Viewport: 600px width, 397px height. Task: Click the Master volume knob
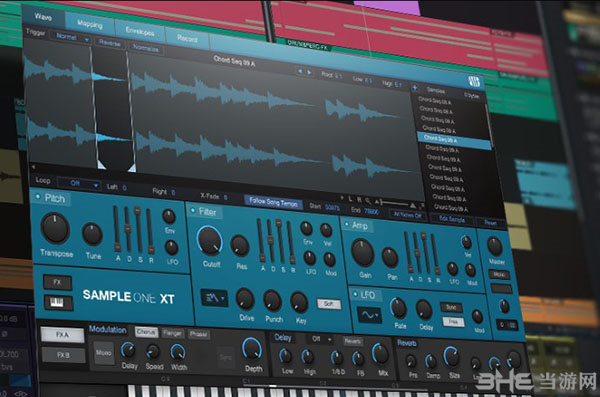495,246
